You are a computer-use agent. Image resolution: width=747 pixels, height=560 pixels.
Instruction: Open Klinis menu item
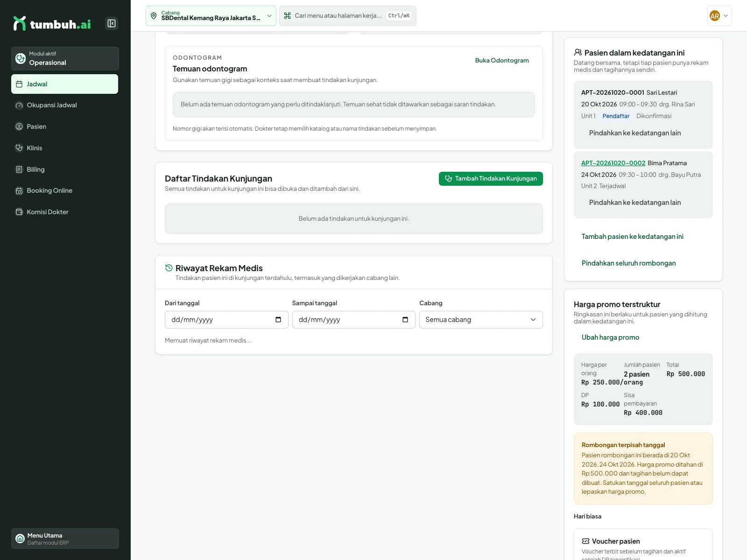point(64,148)
